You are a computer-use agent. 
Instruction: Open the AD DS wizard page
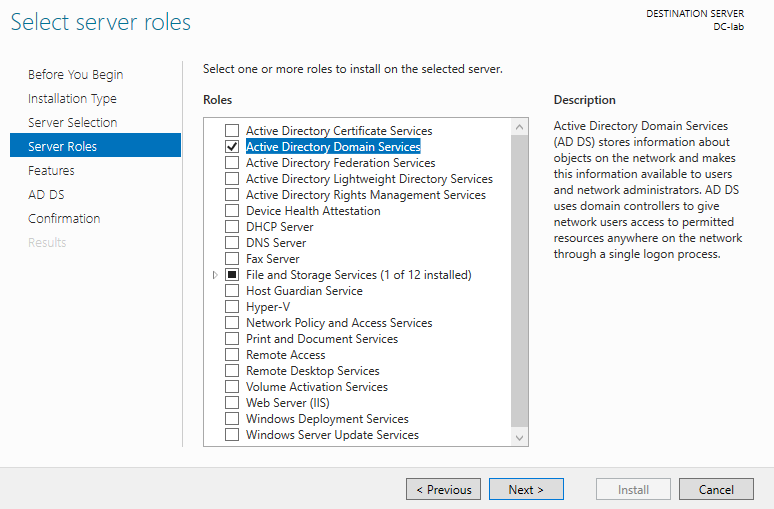(x=46, y=195)
